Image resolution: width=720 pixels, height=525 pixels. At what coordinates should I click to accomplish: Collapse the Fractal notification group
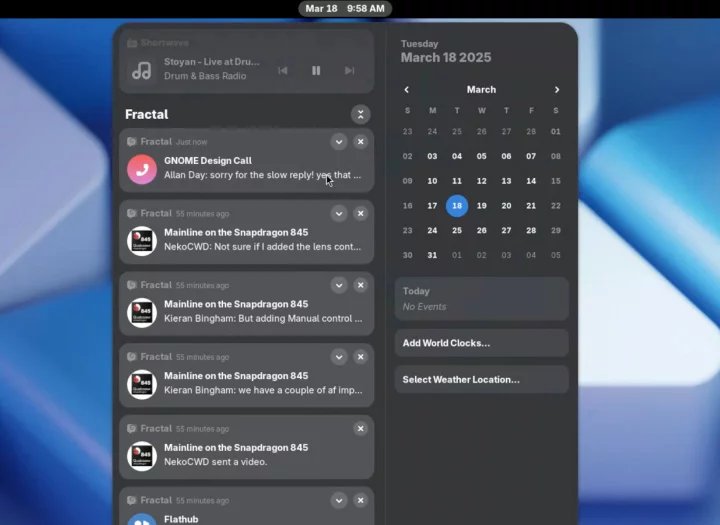click(360, 114)
